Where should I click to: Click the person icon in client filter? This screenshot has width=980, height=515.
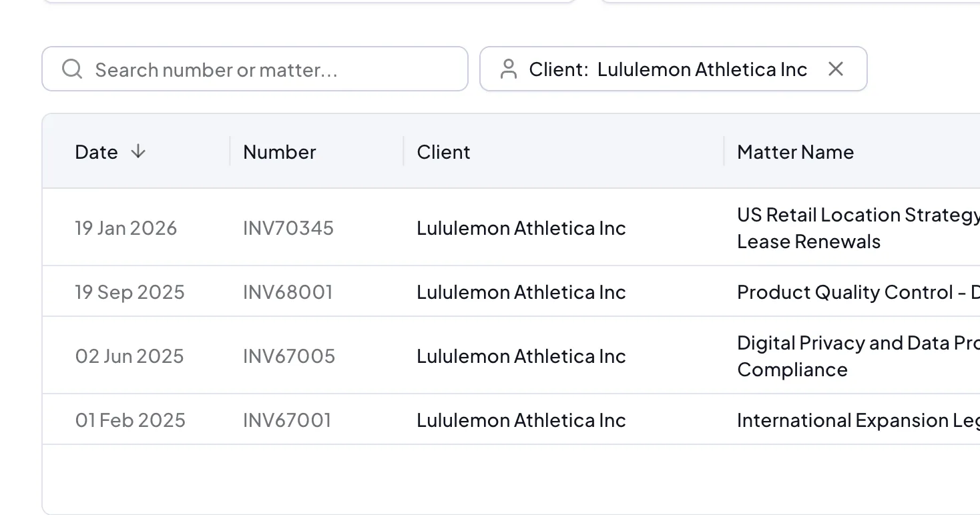509,69
